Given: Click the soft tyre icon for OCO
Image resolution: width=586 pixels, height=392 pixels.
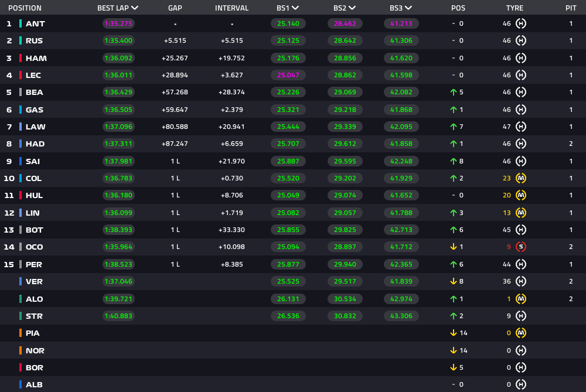Looking at the screenshot, I should (521, 247).
